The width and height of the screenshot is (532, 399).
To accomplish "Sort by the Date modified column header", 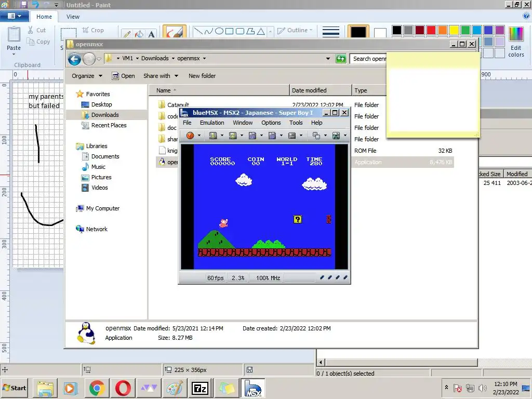I will 320,90.
